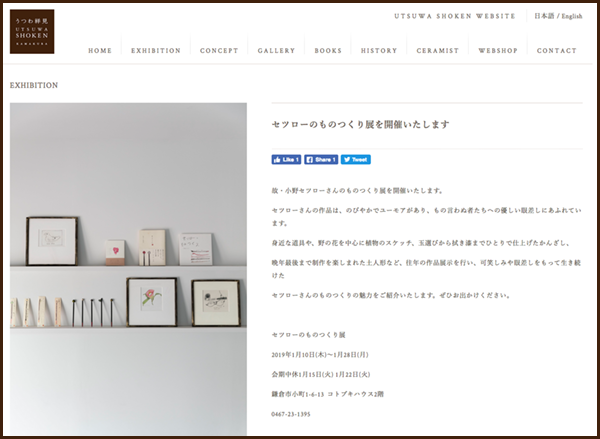Click the Facebook Share button
This screenshot has width=600, height=439.
point(321,160)
